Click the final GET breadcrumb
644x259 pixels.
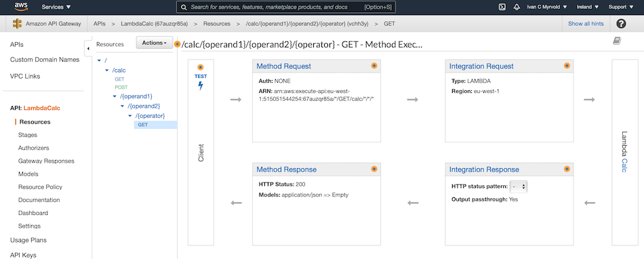[x=389, y=24]
